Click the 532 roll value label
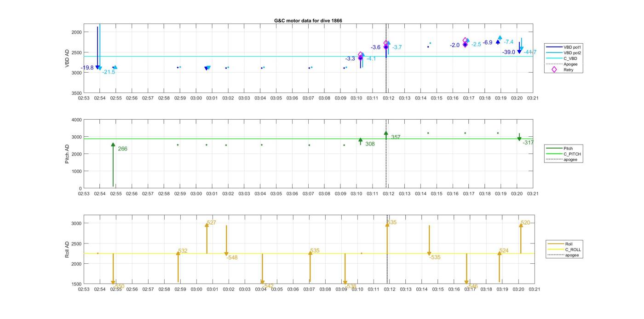The width and height of the screenshot is (644, 319). [x=183, y=251]
